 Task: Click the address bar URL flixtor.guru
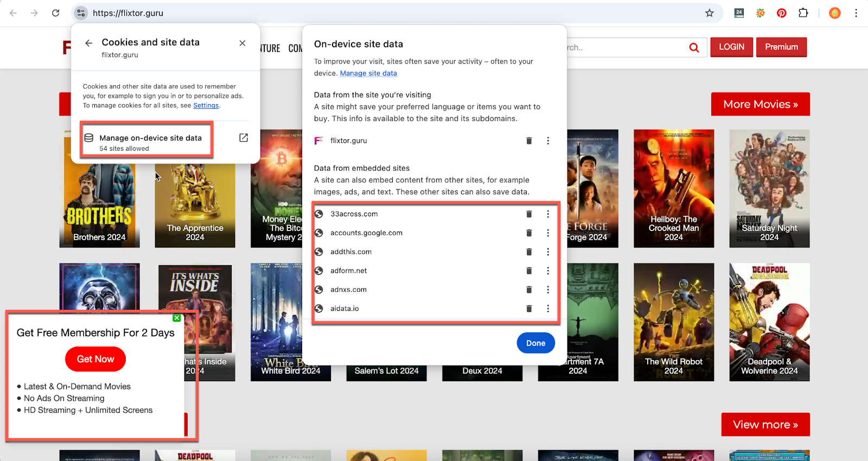(x=128, y=13)
